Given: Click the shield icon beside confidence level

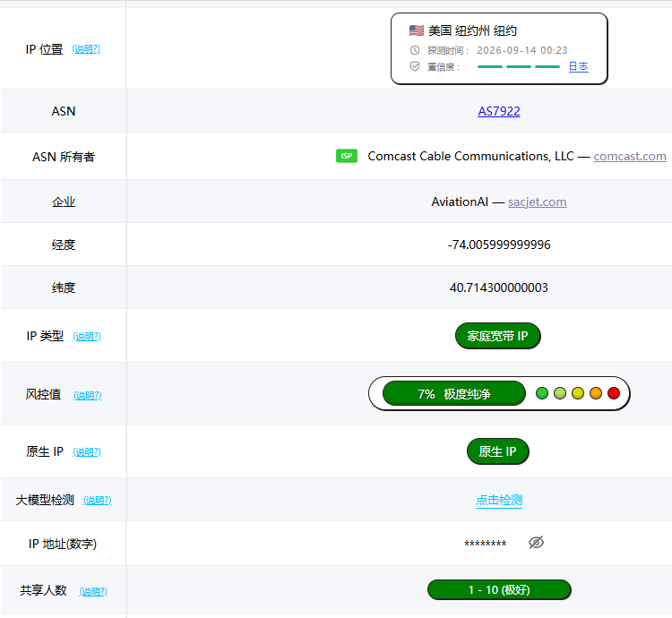Looking at the screenshot, I should click(x=415, y=66).
